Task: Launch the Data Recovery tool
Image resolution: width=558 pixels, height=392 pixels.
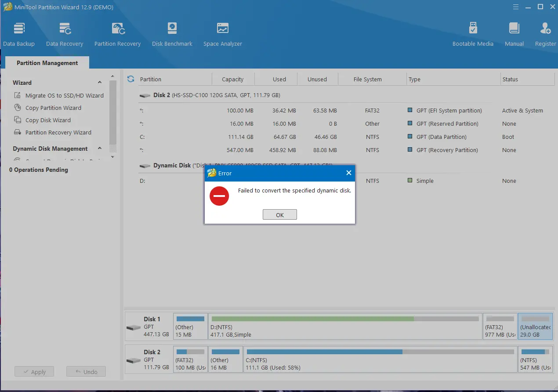Action: pos(65,35)
